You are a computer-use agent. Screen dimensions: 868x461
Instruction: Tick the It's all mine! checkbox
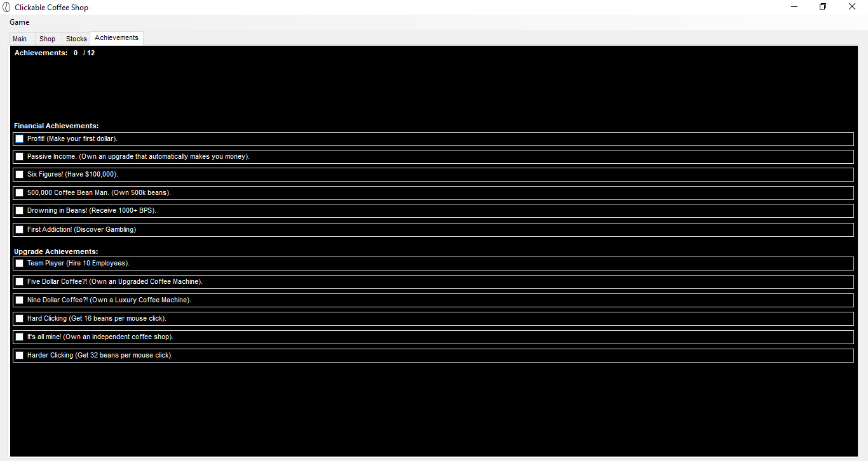19,337
